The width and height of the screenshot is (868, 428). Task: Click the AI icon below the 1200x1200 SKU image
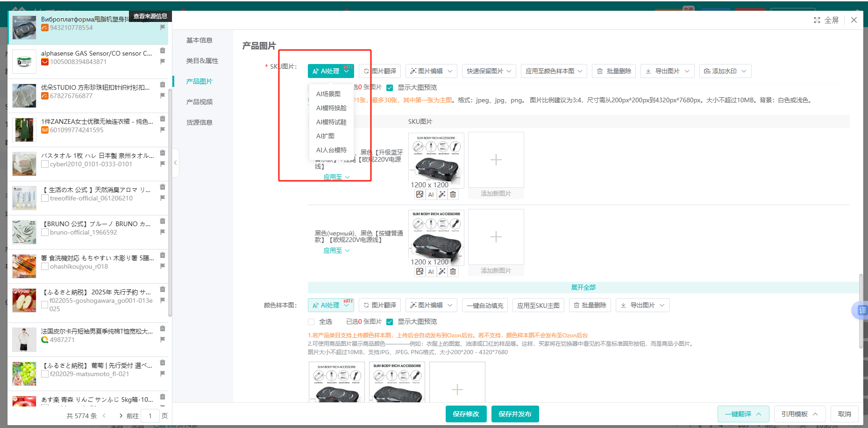[x=430, y=194]
